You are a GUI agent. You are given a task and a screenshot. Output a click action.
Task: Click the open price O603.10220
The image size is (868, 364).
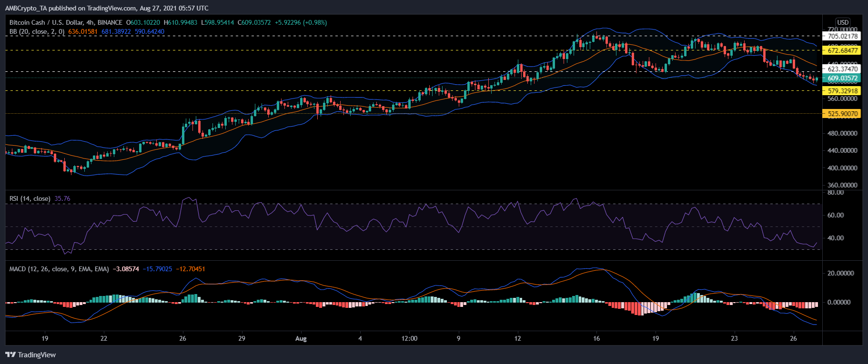[143, 22]
